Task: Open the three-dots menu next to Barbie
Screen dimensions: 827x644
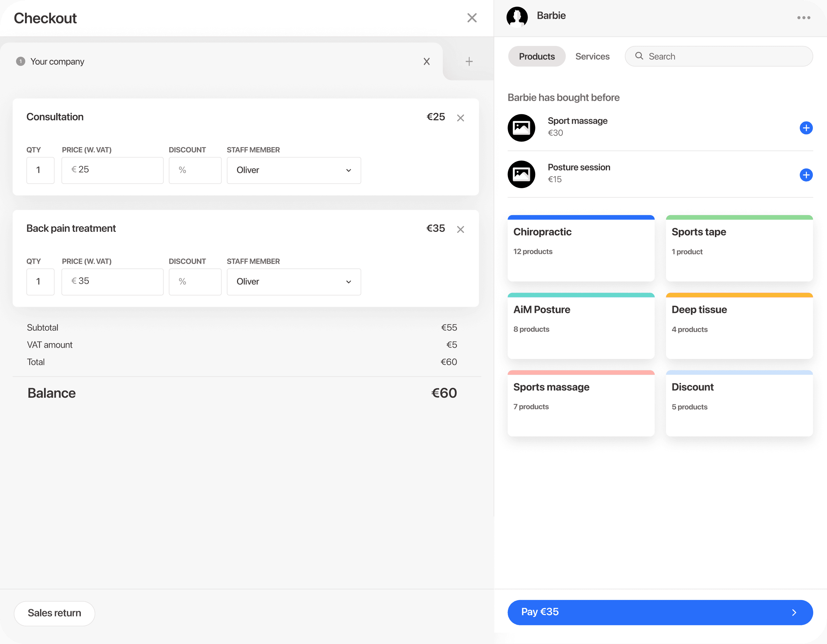Action: click(804, 18)
